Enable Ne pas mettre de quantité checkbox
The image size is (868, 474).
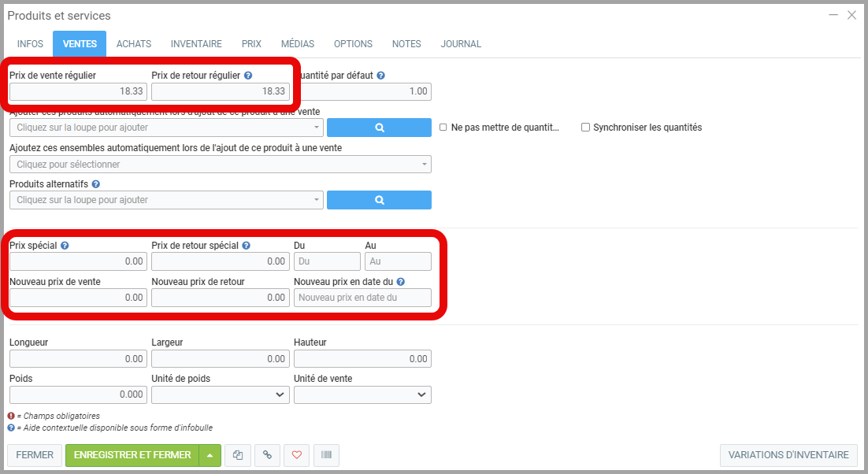pyautogui.click(x=443, y=128)
